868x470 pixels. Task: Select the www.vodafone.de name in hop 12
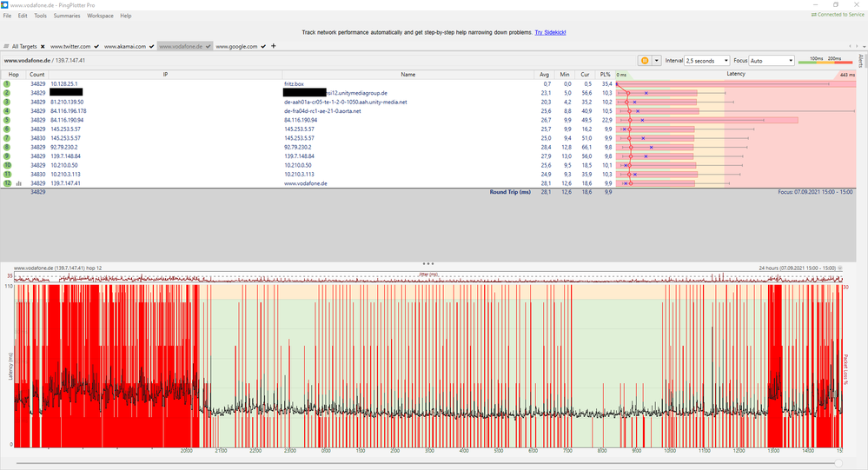coord(306,183)
